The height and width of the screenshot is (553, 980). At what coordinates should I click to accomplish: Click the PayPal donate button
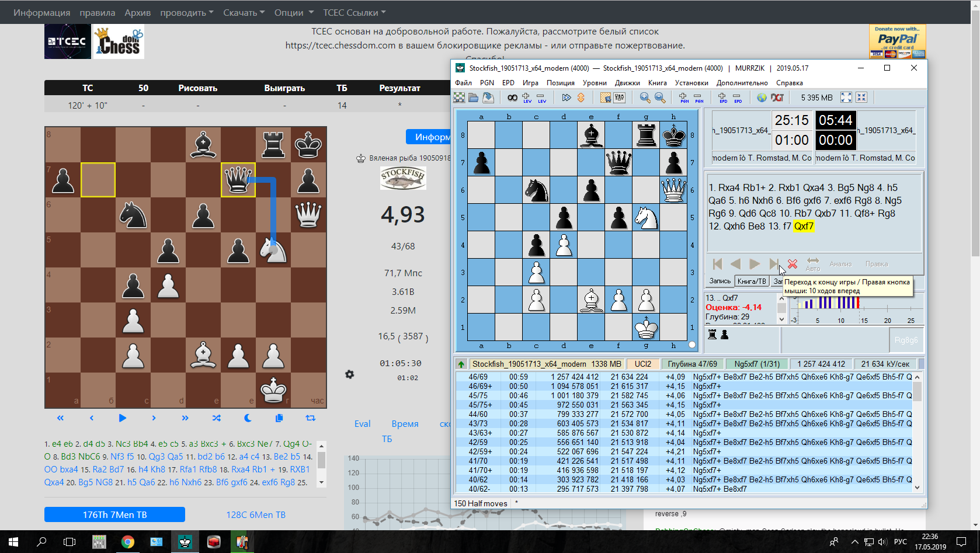point(897,41)
